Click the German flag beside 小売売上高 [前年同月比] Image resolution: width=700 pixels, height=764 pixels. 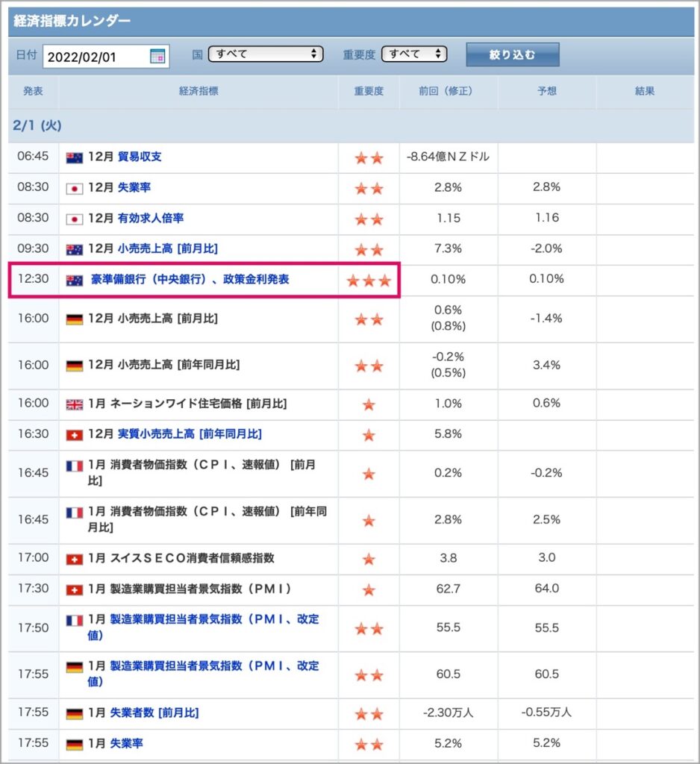click(x=75, y=366)
